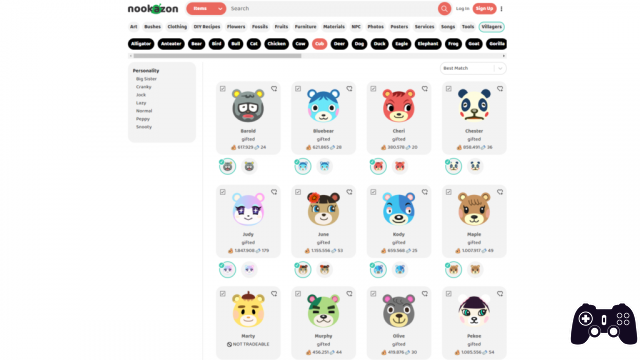Toggle the Pekoe card checkbox
The width and height of the screenshot is (640, 360).
point(449,293)
